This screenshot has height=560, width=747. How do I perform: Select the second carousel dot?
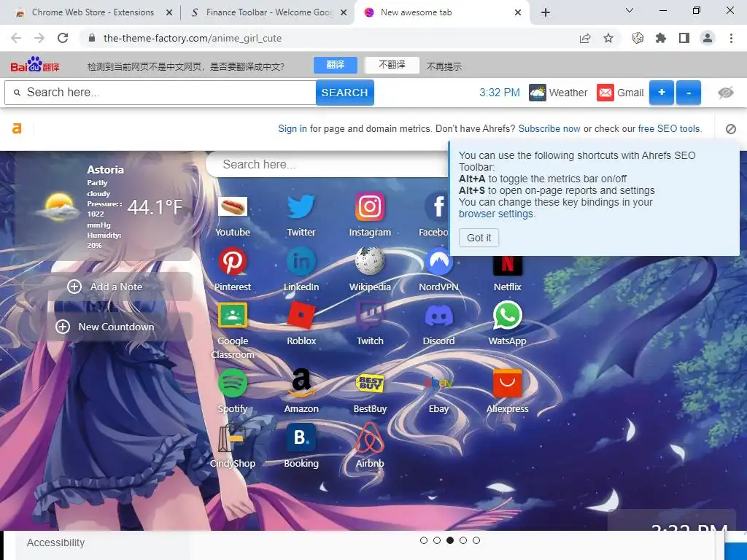tap(437, 540)
